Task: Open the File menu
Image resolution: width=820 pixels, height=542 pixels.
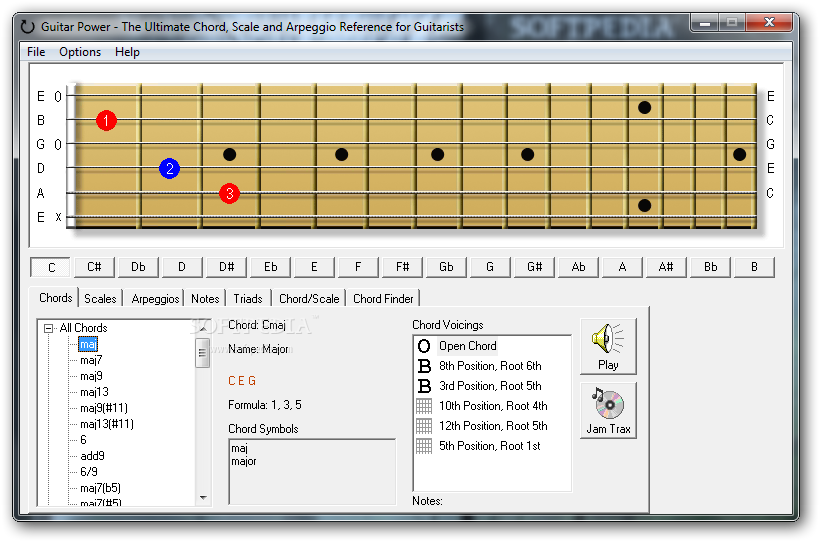Action: [x=36, y=52]
